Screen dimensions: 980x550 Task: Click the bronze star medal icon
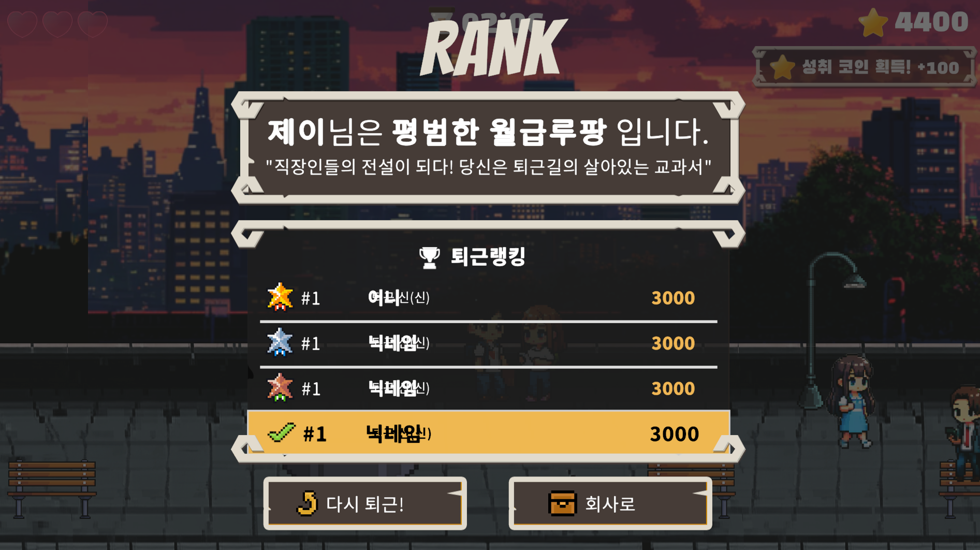coord(280,387)
